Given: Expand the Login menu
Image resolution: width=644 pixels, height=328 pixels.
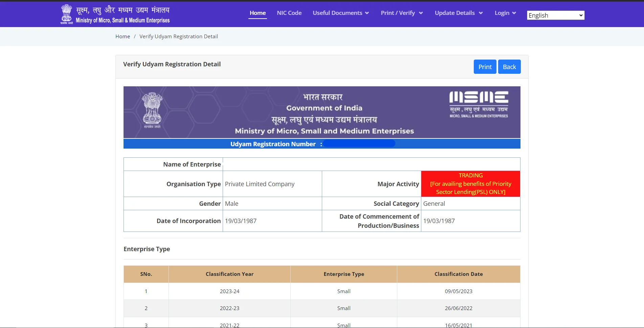Looking at the screenshot, I should tap(505, 13).
